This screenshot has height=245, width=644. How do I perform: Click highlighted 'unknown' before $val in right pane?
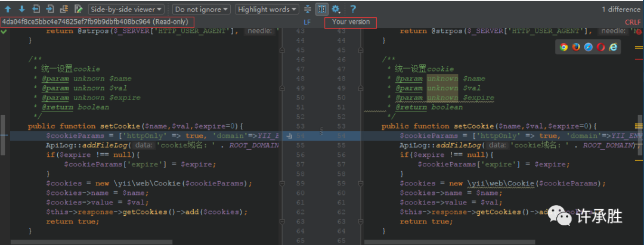442,88
